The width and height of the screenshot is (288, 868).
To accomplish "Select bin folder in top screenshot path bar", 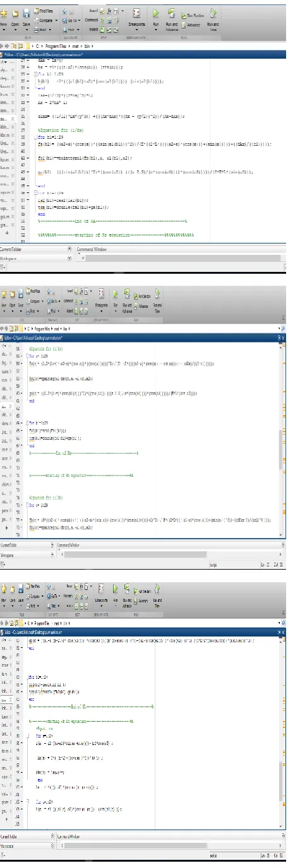I will pyautogui.click(x=87, y=46).
